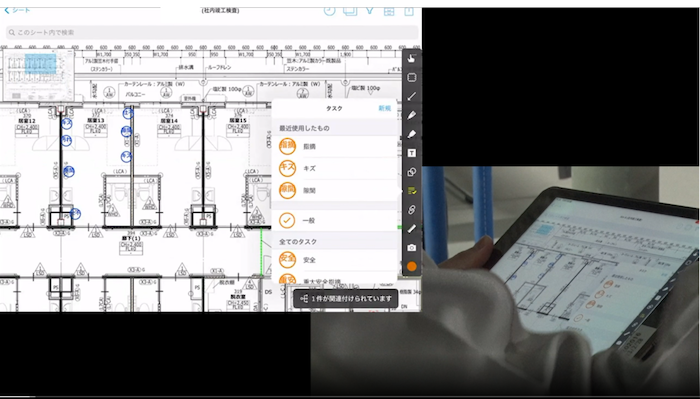Image resolution: width=700 pixels, height=399 pixels.
Task: Select the ruler measure tool
Action: tap(412, 229)
